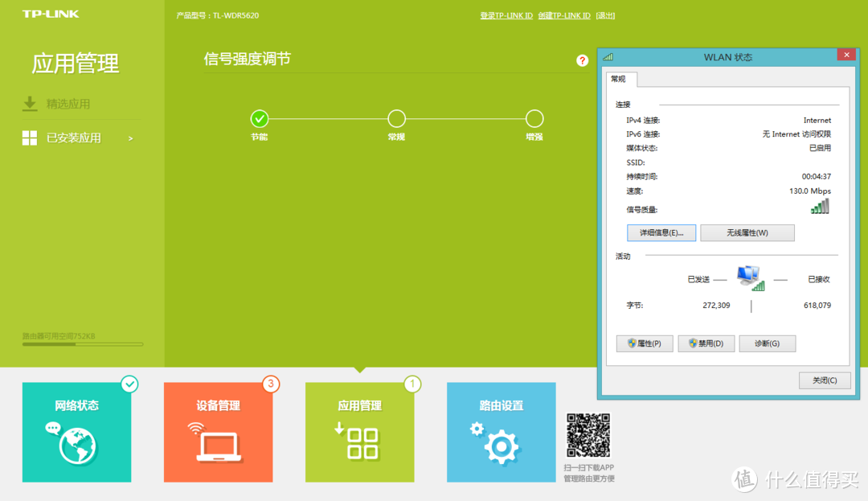
Task: Open 设备管理 (Device Management)
Action: [218, 432]
